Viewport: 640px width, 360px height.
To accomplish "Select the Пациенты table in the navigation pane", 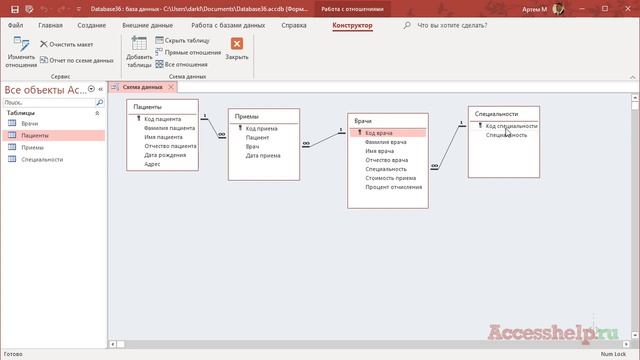I will pyautogui.click(x=54, y=136).
